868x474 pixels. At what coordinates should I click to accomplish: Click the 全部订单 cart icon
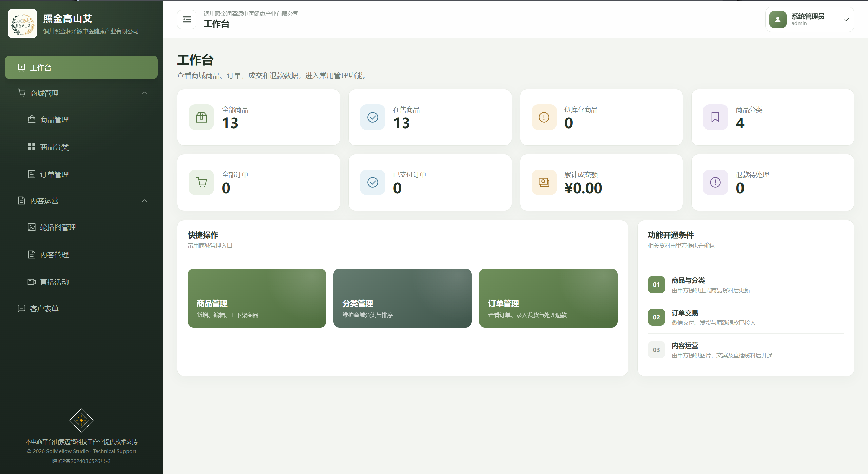coord(201,182)
